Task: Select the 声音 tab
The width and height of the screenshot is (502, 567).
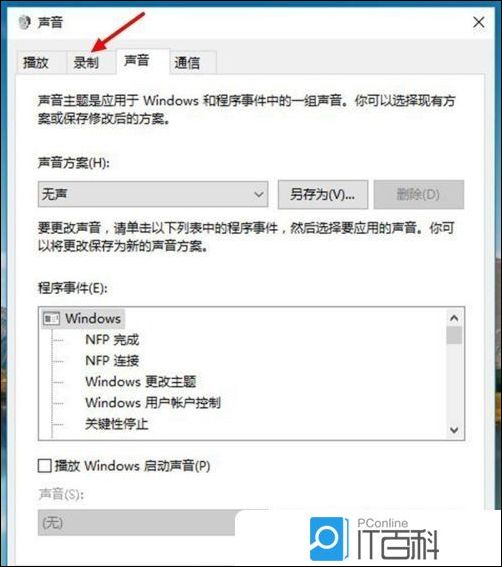Action: [137, 60]
